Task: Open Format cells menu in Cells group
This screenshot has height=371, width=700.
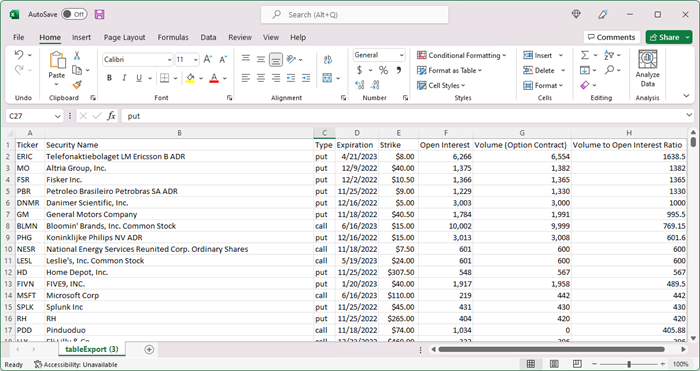Action: point(543,85)
